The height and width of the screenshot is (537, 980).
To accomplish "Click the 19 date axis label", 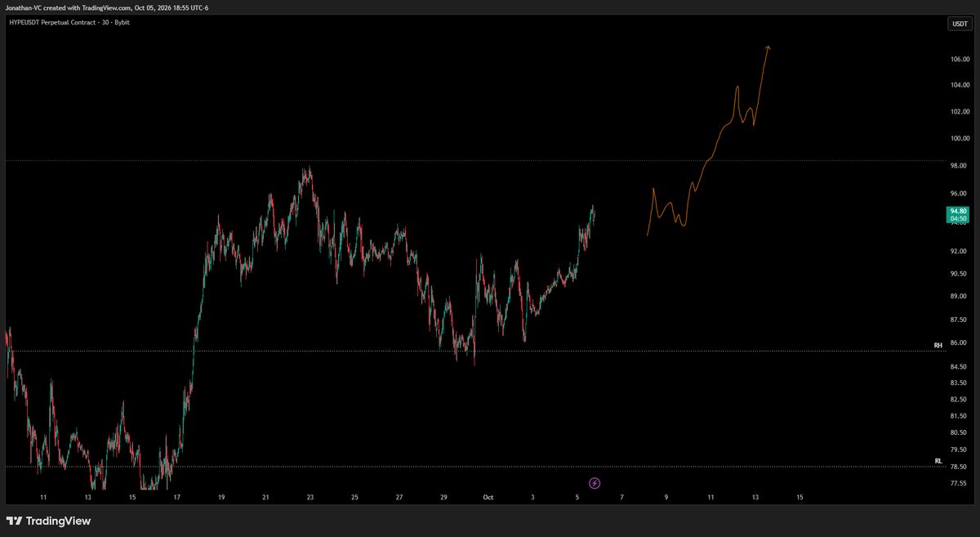I will click(x=221, y=497).
